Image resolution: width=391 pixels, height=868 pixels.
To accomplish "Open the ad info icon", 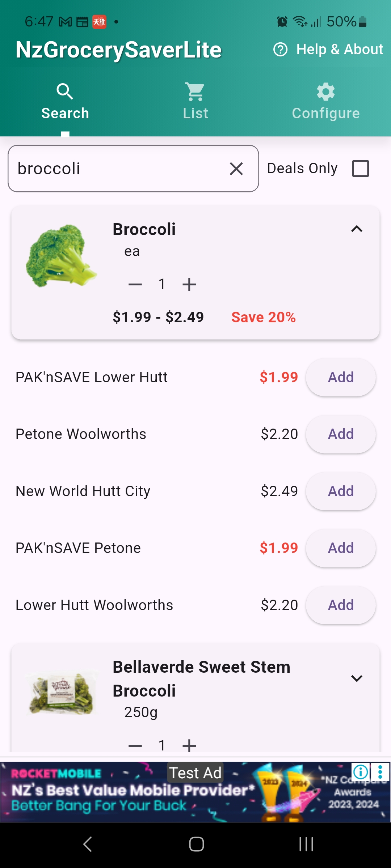I will coord(361,772).
